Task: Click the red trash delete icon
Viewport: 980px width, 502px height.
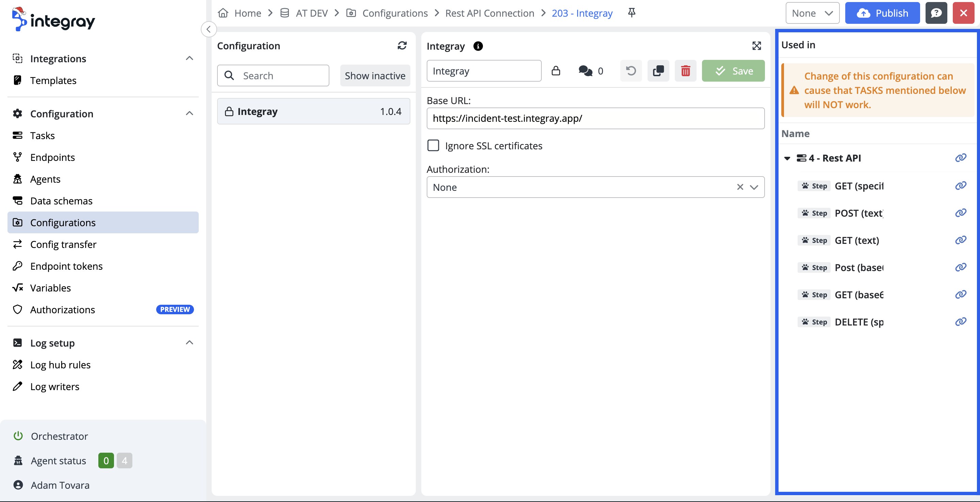Action: coord(685,71)
